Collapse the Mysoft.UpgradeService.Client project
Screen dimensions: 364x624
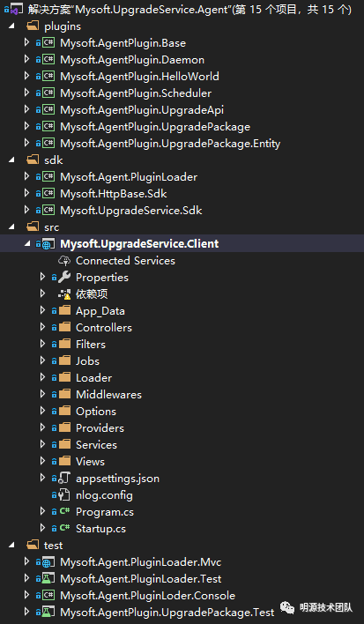click(x=27, y=243)
